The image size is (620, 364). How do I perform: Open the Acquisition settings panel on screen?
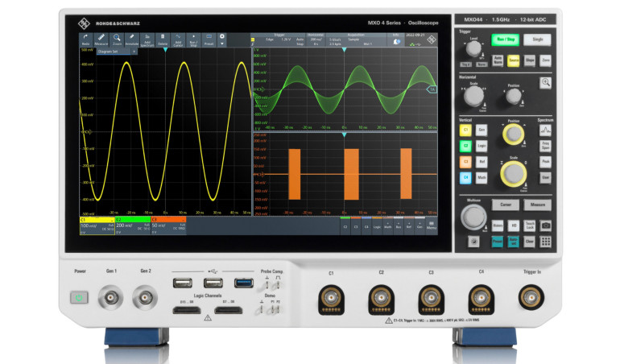(356, 40)
